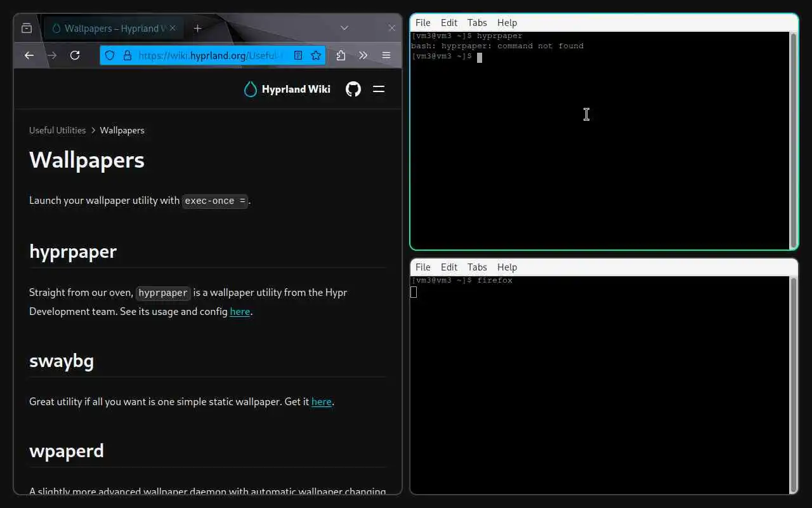This screenshot has height=508, width=812.
Task: Close the Wallpapers – Hyprland tab
Action: (173, 28)
